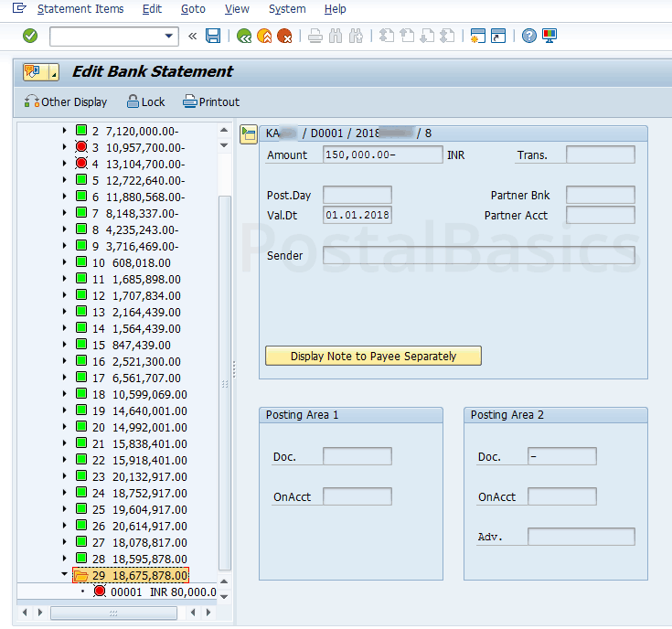Click the folder icon beside statement header

point(248,134)
